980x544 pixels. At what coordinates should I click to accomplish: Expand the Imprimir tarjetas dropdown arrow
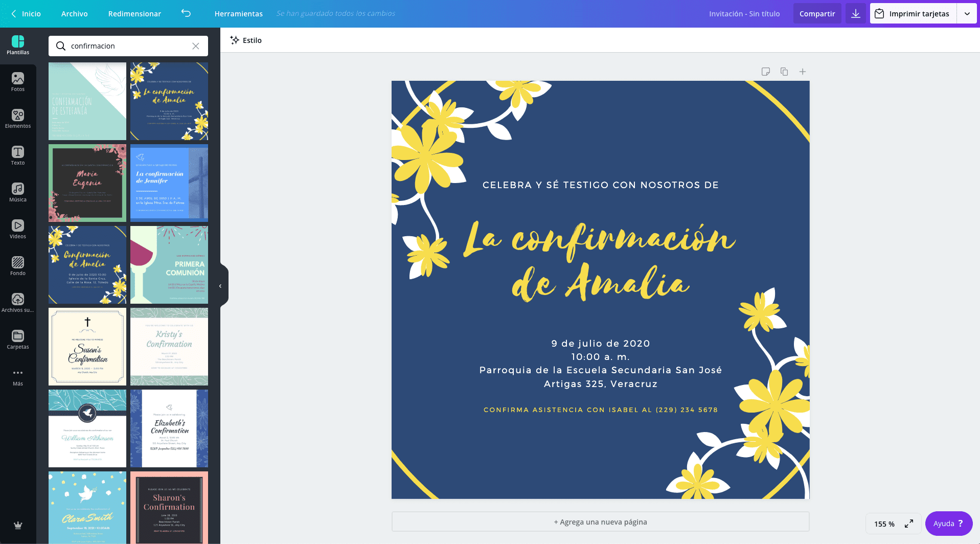click(x=967, y=13)
